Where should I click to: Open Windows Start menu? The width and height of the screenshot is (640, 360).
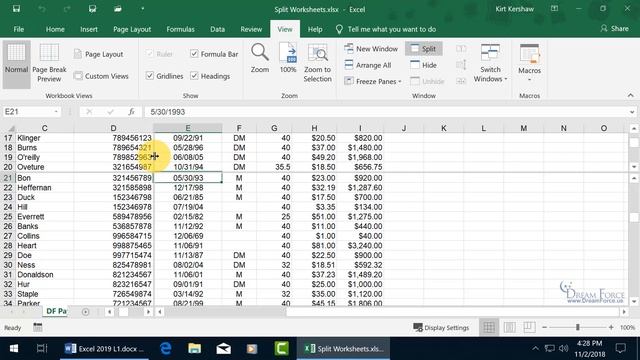click(14, 349)
